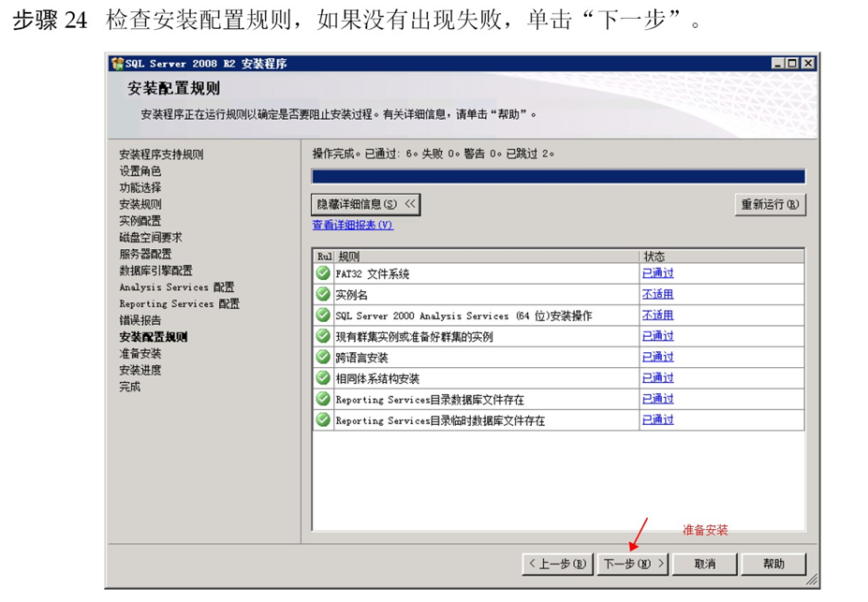868x602 pixels.
Task: Collapse details with 隐藏详细信息 button
Action: click(366, 204)
